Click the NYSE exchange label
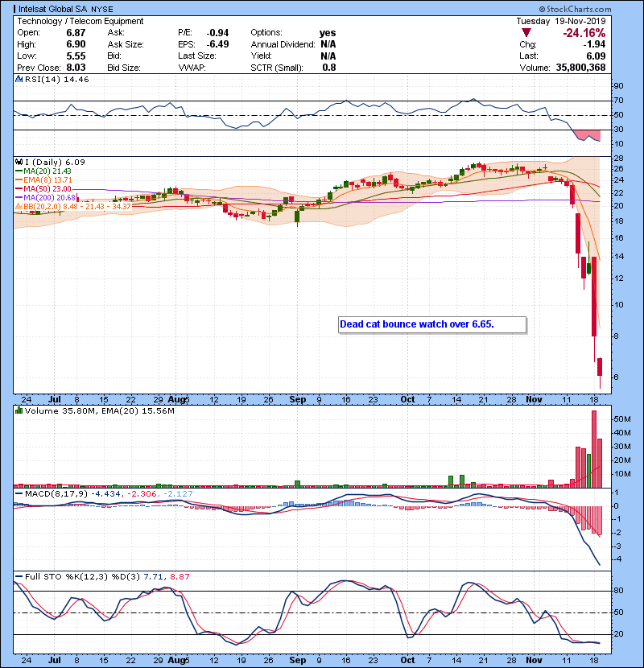 (102, 9)
